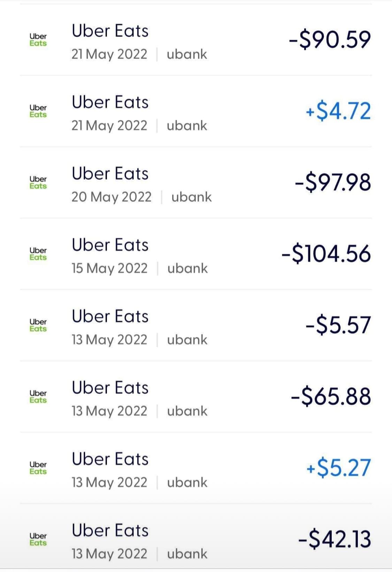Click ubank label on 20 May transaction
The width and height of the screenshot is (392, 572).
click(191, 197)
